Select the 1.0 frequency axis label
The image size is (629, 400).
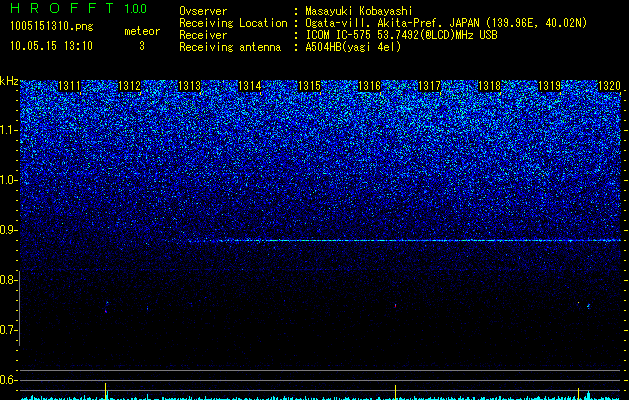click(x=9, y=180)
